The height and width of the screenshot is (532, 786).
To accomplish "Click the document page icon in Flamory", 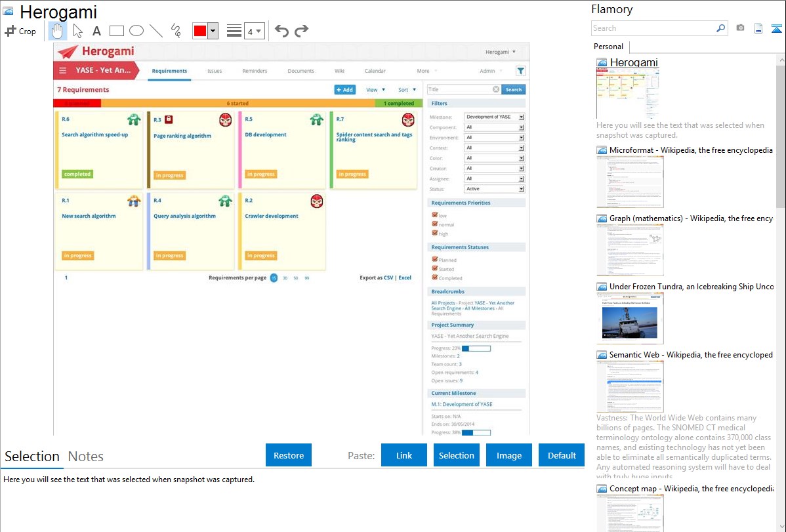I will click(758, 28).
